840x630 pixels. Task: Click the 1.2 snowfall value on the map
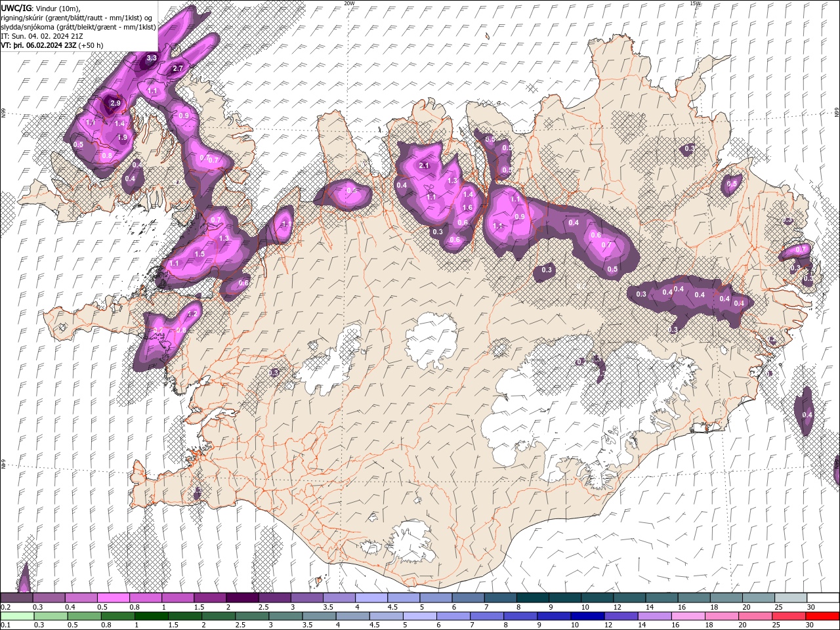(192, 314)
